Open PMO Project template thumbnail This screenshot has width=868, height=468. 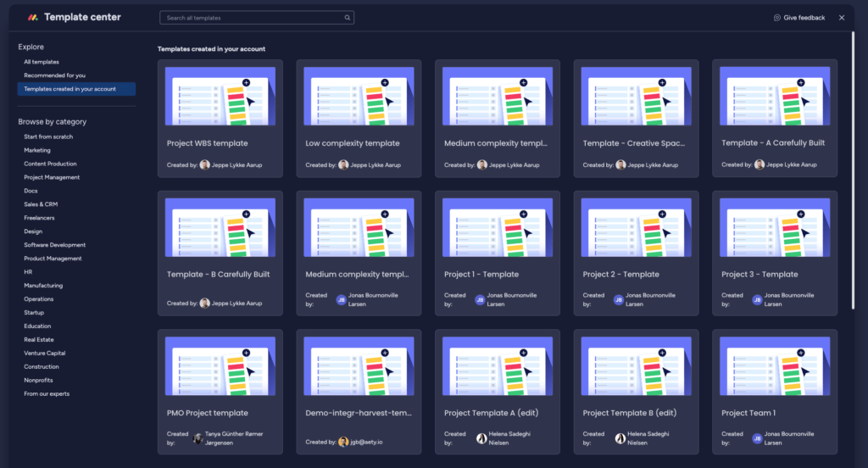[x=220, y=366]
